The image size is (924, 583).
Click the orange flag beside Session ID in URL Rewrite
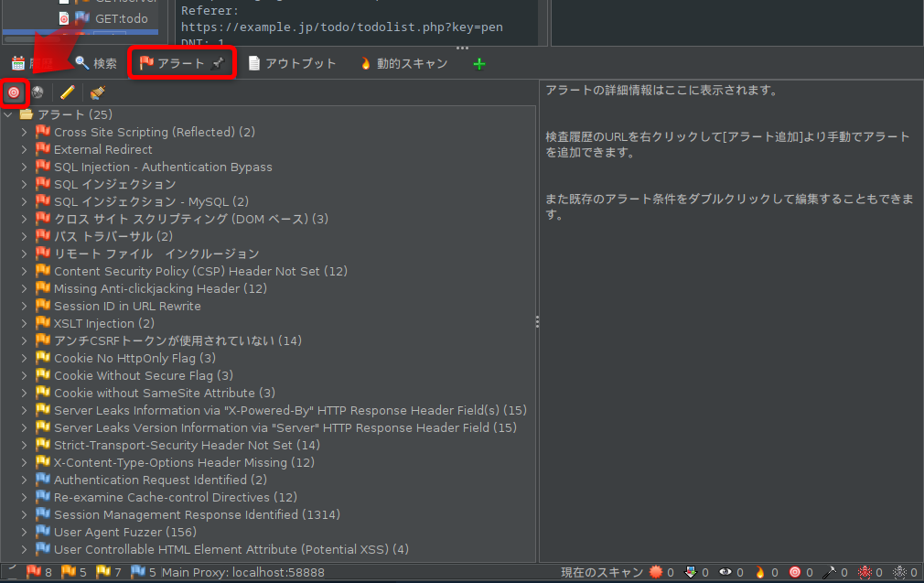43,306
